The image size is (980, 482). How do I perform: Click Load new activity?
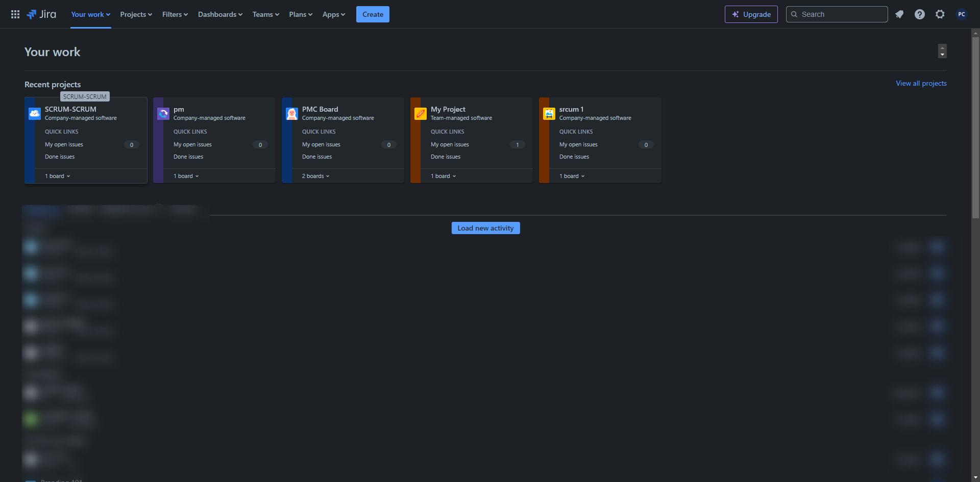486,228
